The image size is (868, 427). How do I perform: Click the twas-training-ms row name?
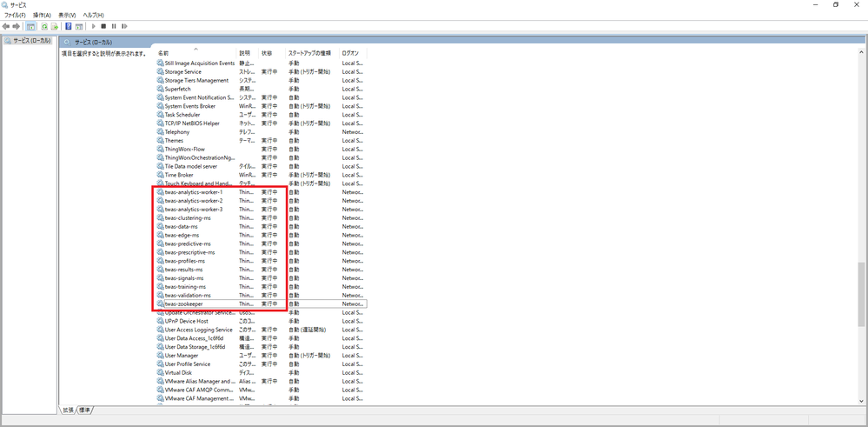(x=185, y=287)
